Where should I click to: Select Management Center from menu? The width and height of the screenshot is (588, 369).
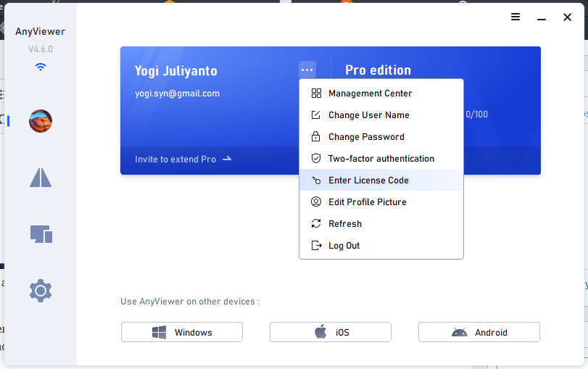pos(370,94)
